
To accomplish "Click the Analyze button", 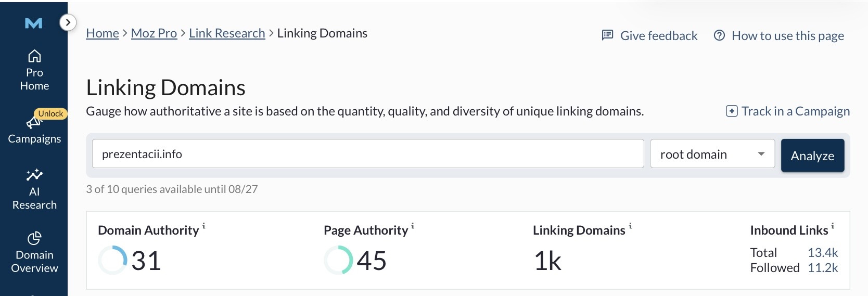I will [x=812, y=156].
